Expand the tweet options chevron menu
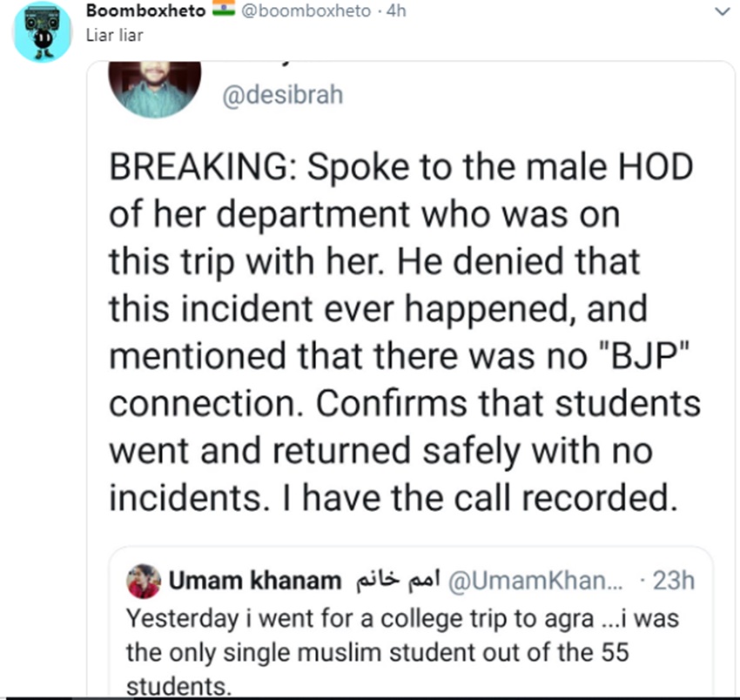Viewport: 740px width, 700px height. click(720, 12)
